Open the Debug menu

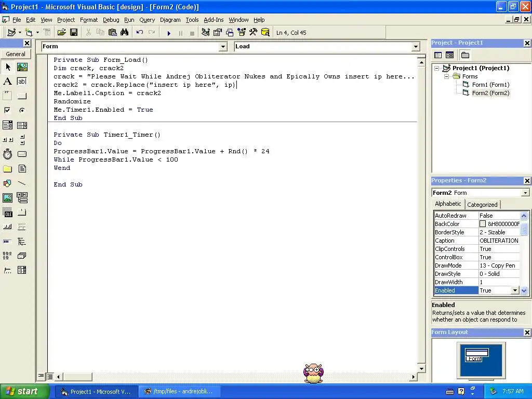click(111, 20)
